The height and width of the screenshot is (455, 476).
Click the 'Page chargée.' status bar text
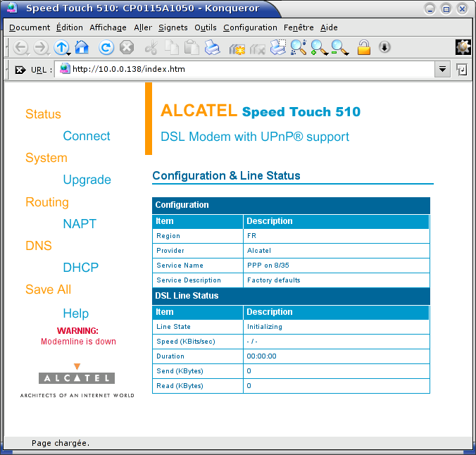[x=61, y=443]
